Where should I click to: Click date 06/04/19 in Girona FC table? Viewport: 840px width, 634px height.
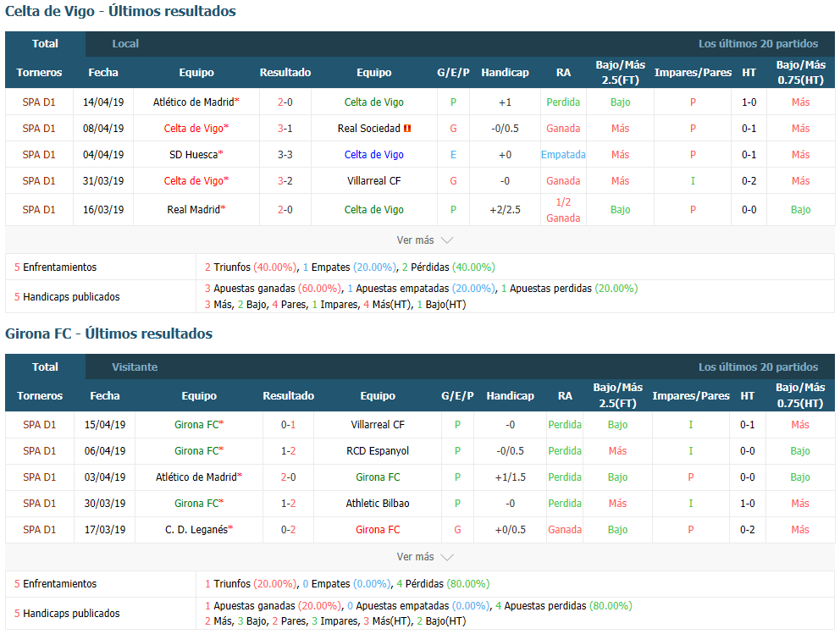click(x=104, y=451)
